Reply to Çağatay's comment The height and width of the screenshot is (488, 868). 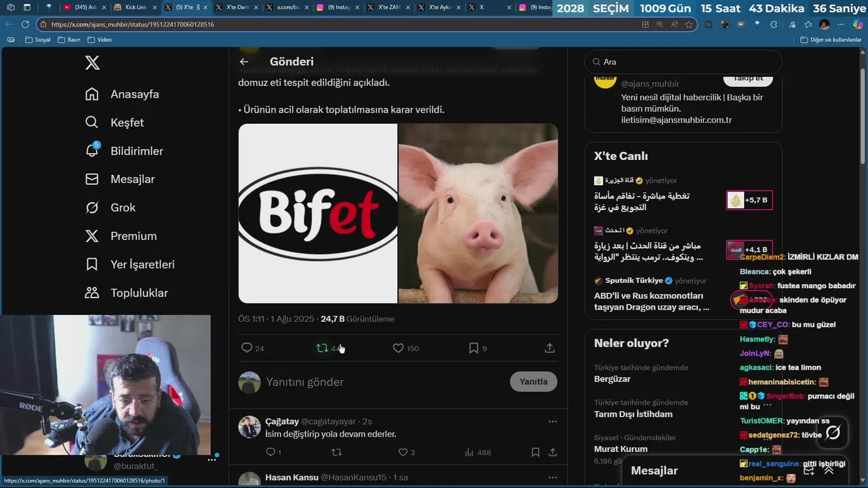click(x=271, y=452)
